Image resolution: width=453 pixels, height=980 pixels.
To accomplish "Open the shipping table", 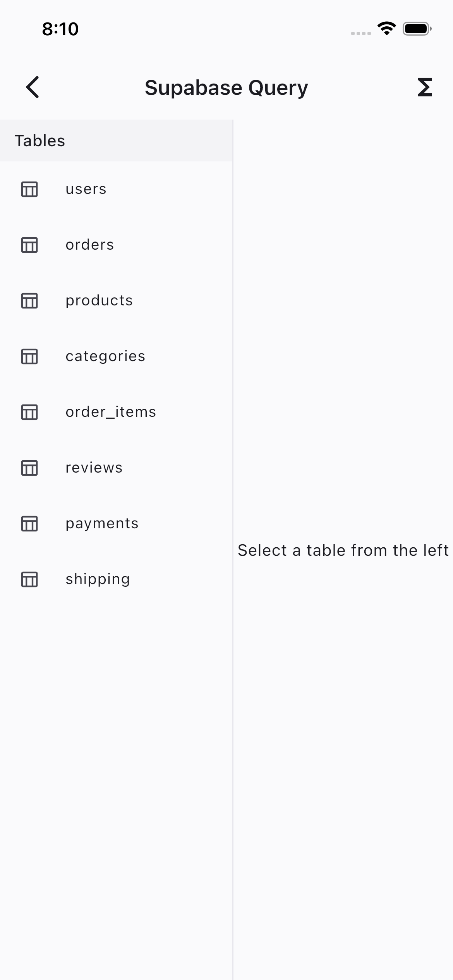I will [x=98, y=579].
